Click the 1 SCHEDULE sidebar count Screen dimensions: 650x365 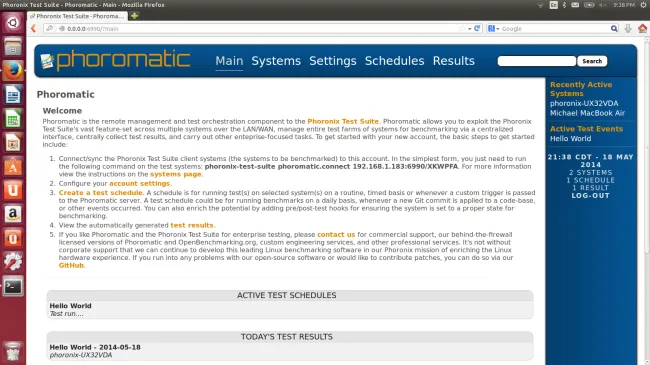click(x=590, y=180)
